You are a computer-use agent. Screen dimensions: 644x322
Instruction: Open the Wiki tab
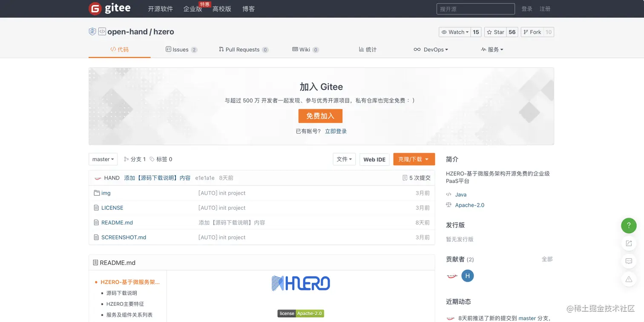[305, 49]
